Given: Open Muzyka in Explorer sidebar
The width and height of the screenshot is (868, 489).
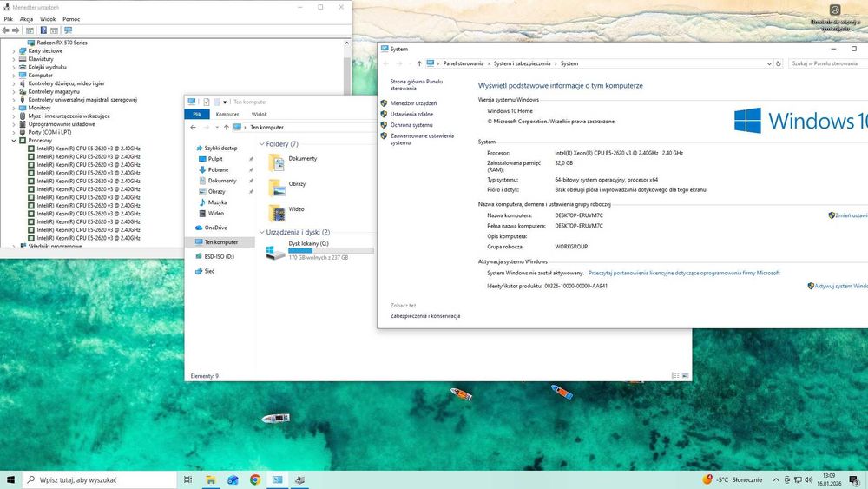Looking at the screenshot, I should [217, 202].
